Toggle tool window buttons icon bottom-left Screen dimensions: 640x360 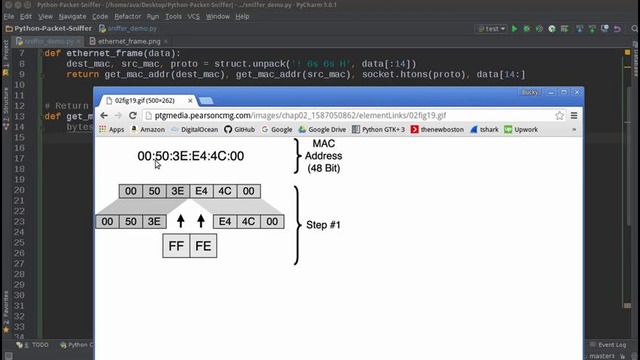coord(8,356)
